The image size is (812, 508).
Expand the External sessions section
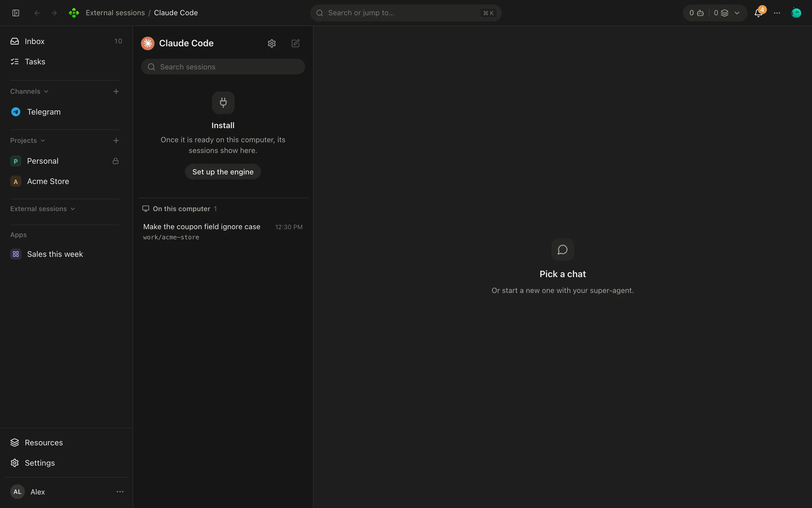click(x=43, y=209)
